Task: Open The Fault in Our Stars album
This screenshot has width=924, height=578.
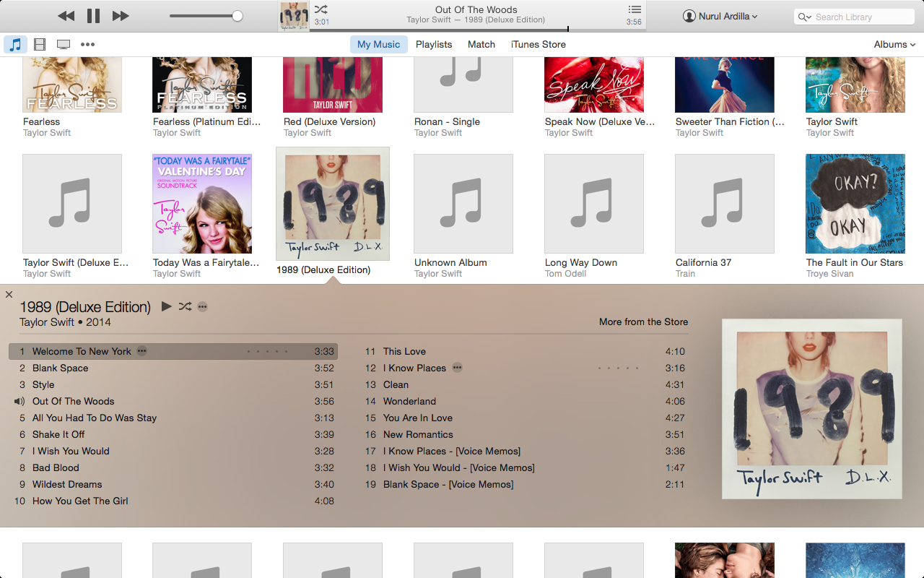Action: (855, 204)
